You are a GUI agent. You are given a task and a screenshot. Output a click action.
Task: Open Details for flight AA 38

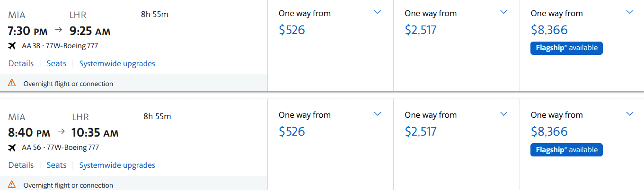click(21, 63)
